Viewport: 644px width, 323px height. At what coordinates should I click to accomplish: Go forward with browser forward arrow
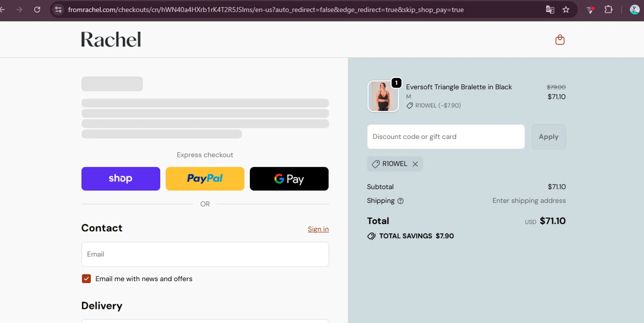19,9
